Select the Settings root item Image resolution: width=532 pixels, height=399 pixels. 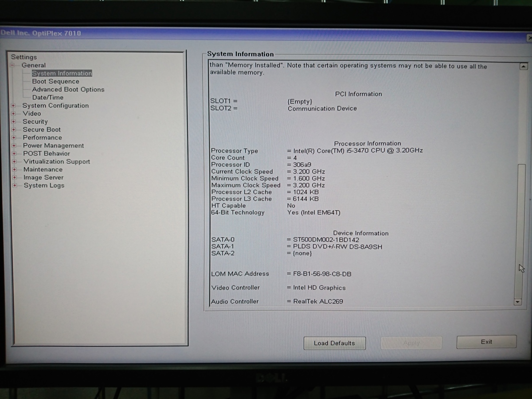24,57
